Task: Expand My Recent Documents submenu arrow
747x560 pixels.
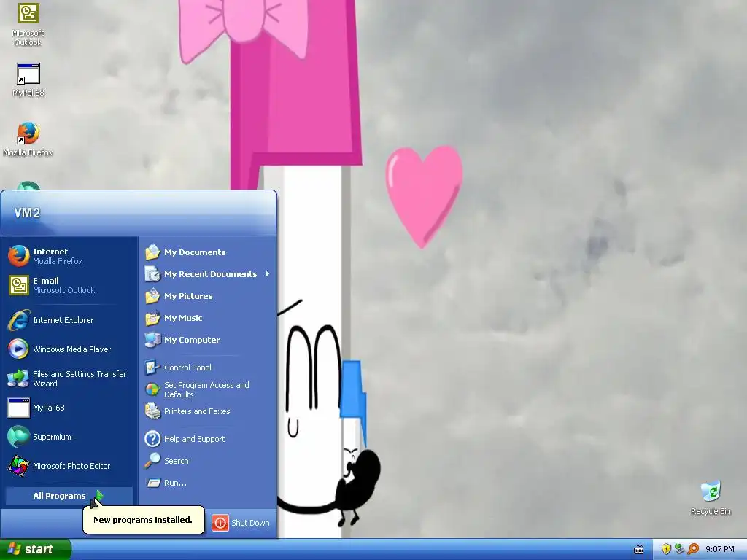Action: (x=268, y=274)
